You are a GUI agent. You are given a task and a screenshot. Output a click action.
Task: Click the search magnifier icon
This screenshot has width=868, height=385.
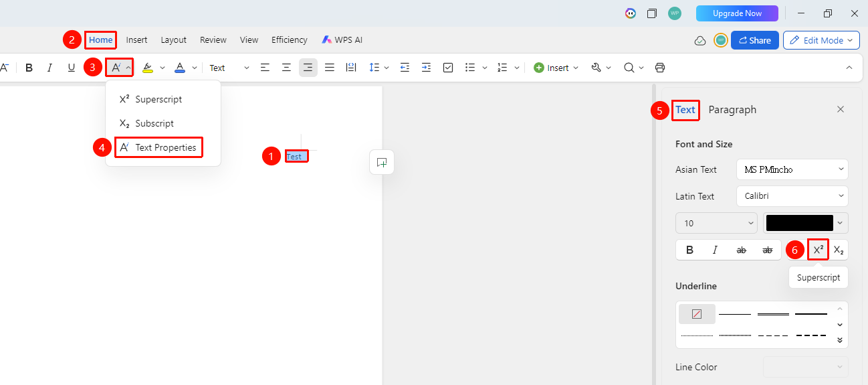pos(629,68)
